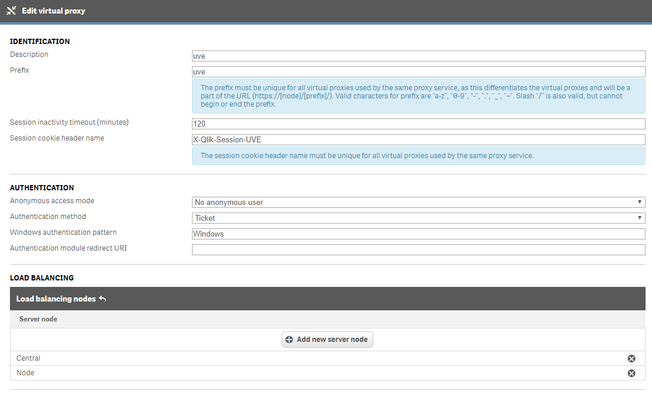652x397 pixels.
Task: Click the Session inactivity timeout (minutes) label
Action: tap(69, 122)
